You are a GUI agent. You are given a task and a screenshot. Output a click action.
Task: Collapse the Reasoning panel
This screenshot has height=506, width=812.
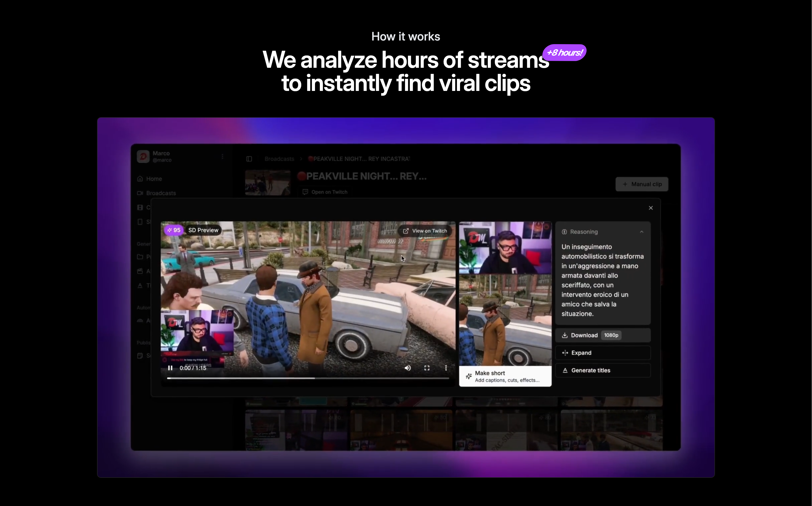[642, 232]
